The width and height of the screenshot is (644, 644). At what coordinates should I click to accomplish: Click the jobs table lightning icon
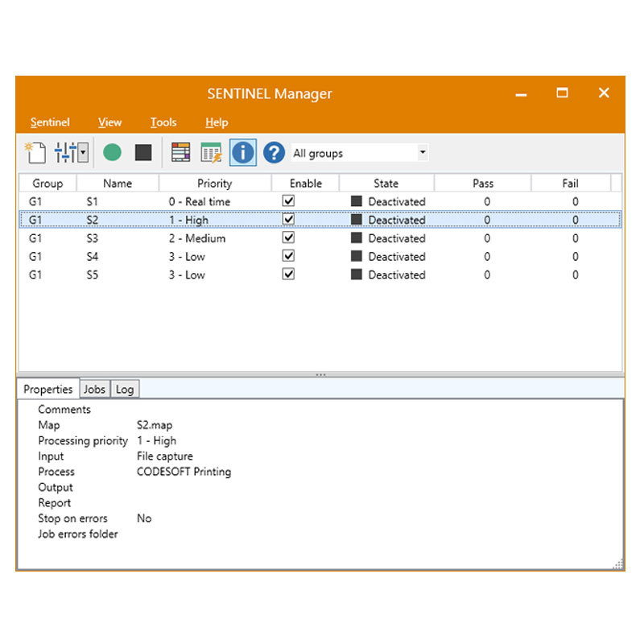coord(211,151)
